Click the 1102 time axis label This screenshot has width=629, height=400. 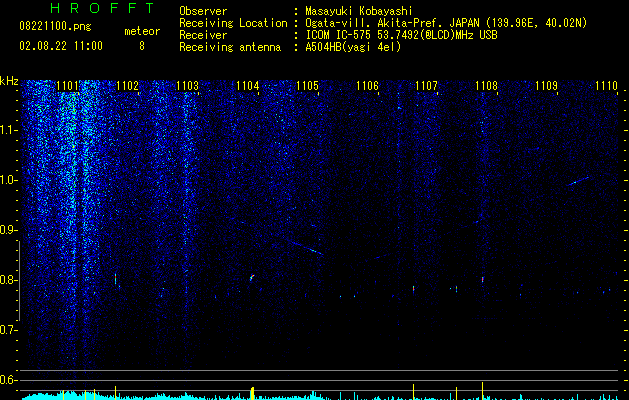(127, 86)
